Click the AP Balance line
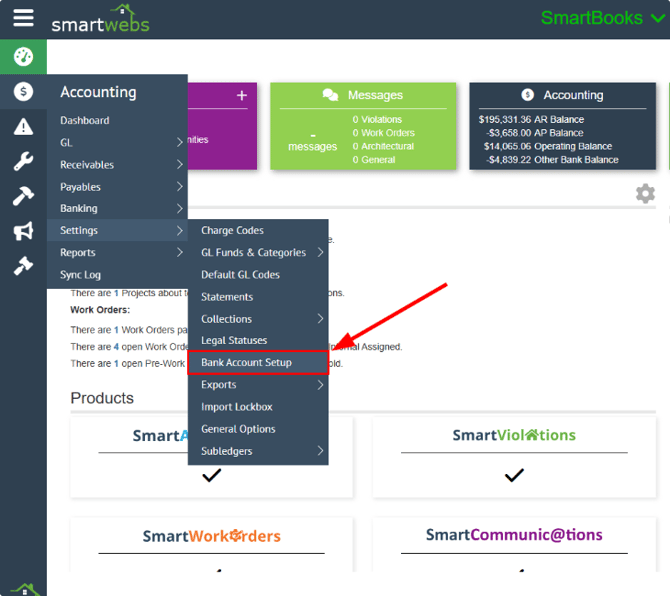The height and width of the screenshot is (596, 670). tap(534, 133)
